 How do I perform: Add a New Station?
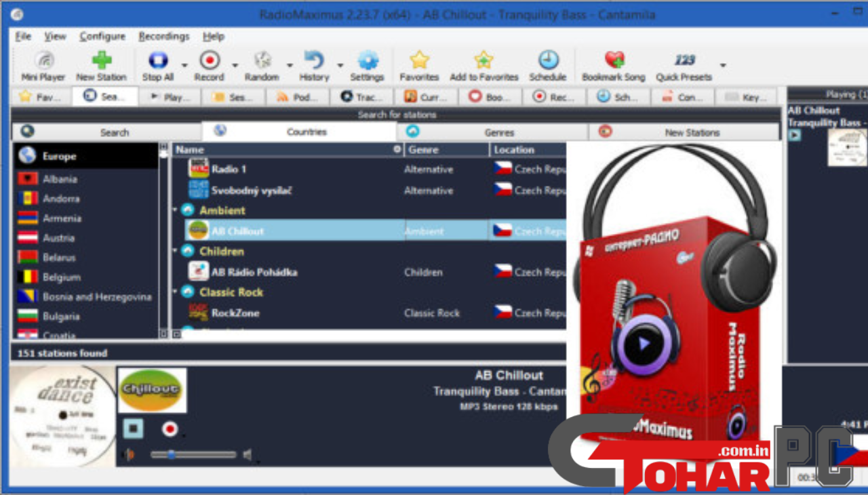pos(101,66)
